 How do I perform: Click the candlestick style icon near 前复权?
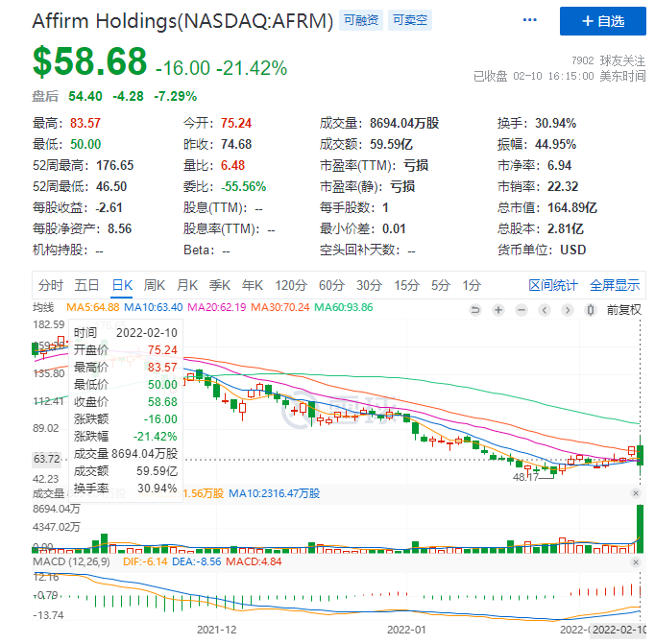[590, 310]
